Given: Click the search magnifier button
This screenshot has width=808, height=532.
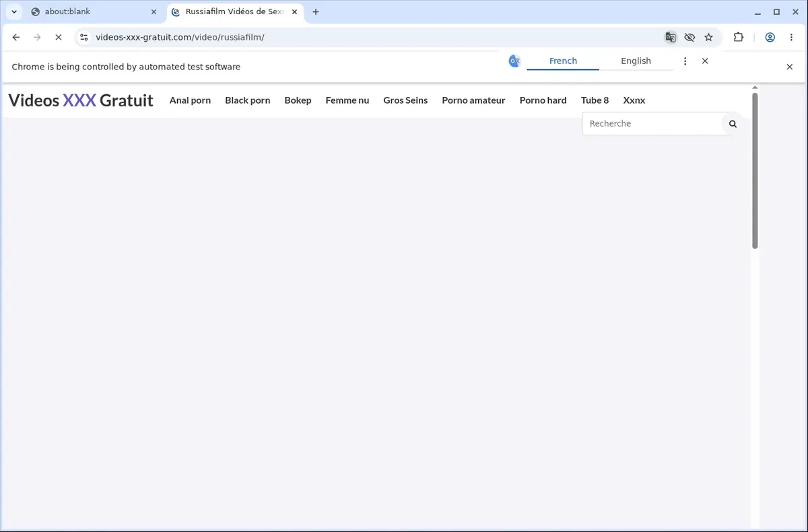Looking at the screenshot, I should click(733, 124).
